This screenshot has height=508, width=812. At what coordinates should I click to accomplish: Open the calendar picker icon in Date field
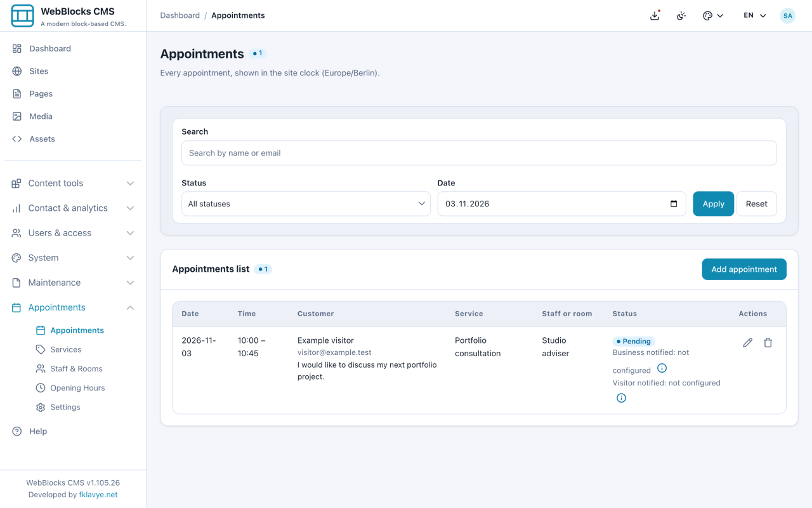click(x=674, y=204)
